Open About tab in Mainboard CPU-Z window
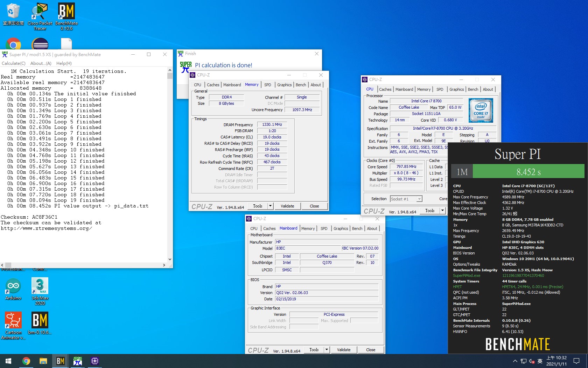 coord(372,229)
